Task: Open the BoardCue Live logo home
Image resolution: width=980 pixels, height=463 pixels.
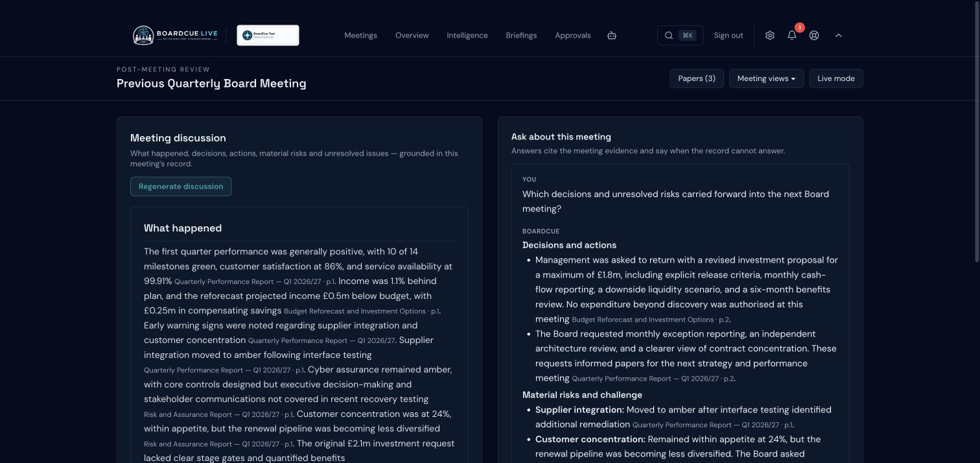Action: pos(175,35)
